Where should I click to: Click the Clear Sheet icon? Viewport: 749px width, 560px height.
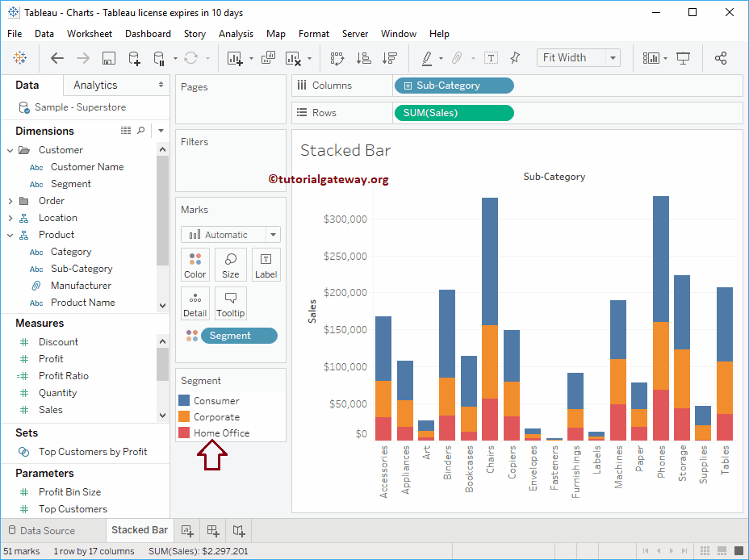coord(292,58)
